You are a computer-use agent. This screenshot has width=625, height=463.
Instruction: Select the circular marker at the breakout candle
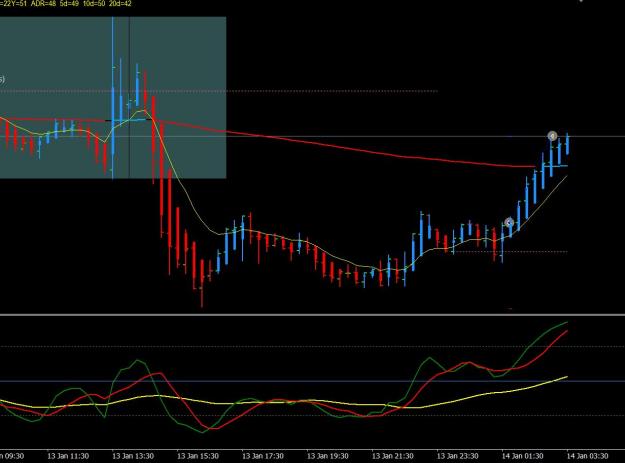(x=509, y=222)
